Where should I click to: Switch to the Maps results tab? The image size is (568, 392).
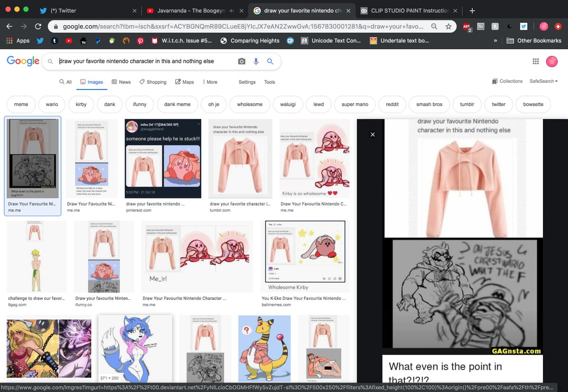[185, 82]
